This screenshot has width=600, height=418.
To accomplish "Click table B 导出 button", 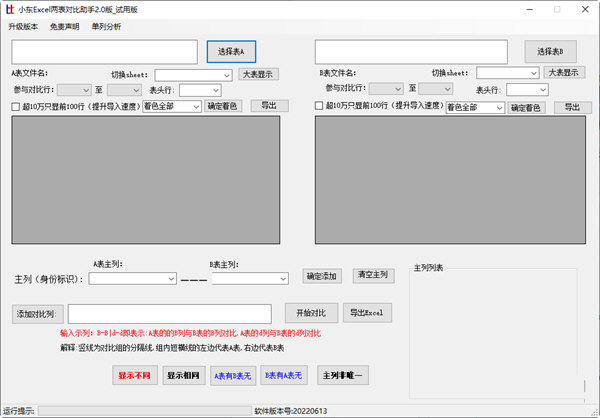I will [x=572, y=108].
